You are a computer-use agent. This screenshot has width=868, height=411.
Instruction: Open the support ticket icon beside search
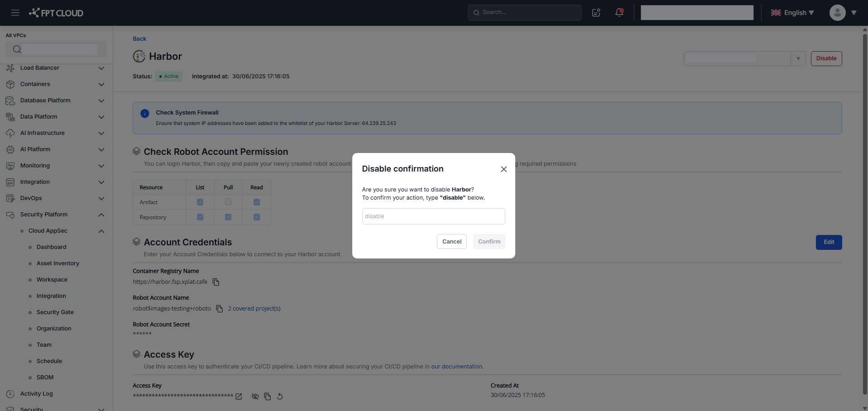point(596,13)
